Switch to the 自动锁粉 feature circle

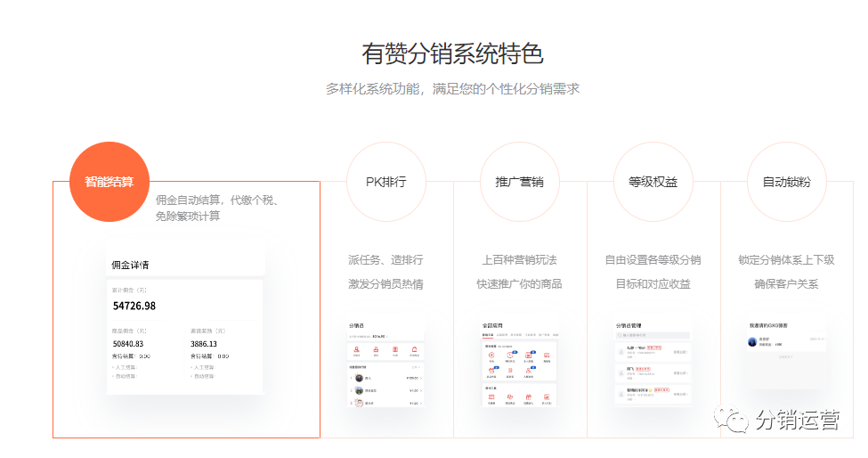pyautogui.click(x=787, y=182)
